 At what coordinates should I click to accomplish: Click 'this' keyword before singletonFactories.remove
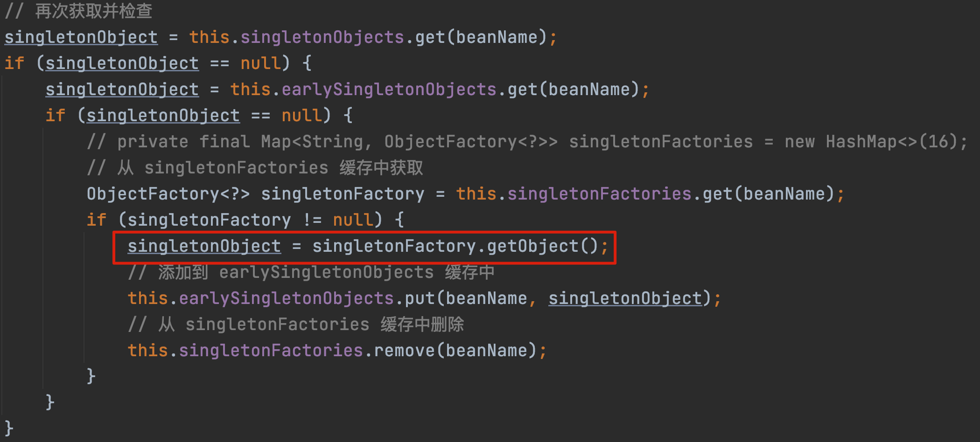[x=148, y=351]
